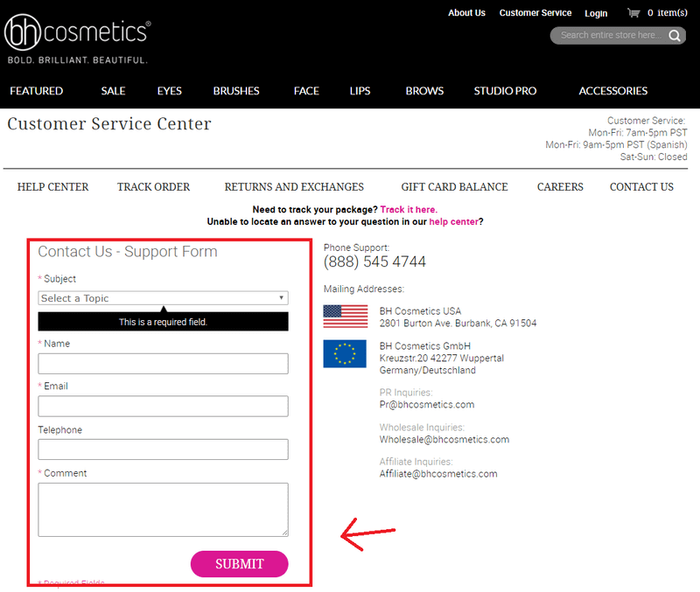This screenshot has height=592, width=700.
Task: Switch to the TRACK ORDER tab
Action: pos(154,187)
